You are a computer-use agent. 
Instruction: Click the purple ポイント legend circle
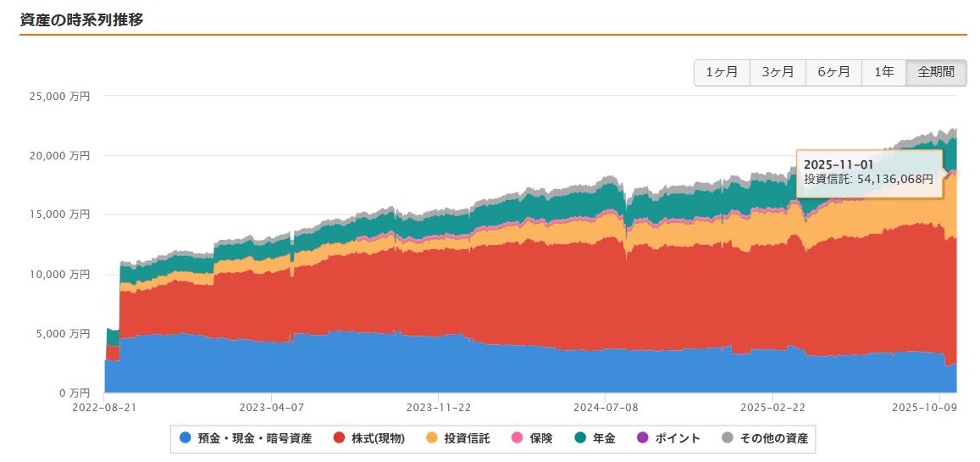[x=641, y=438]
